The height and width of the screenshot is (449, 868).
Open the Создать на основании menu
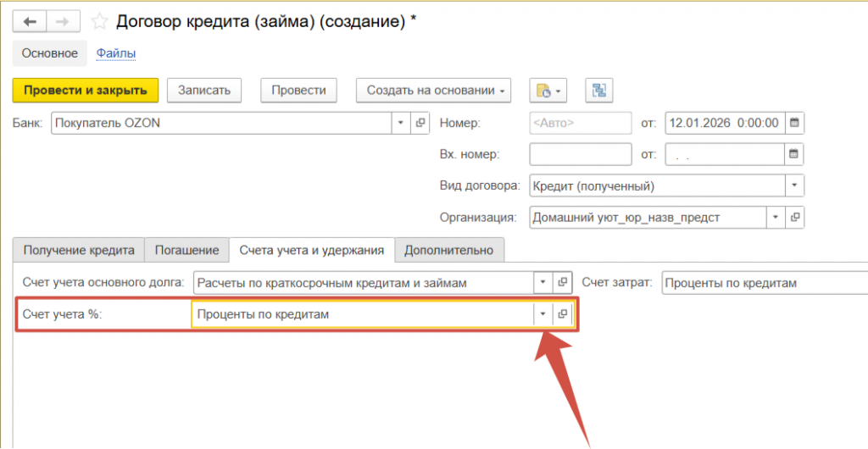pos(432,91)
